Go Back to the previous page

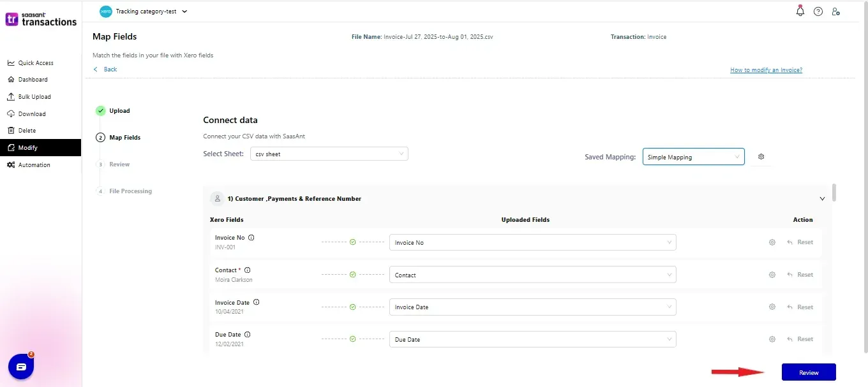pyautogui.click(x=106, y=69)
